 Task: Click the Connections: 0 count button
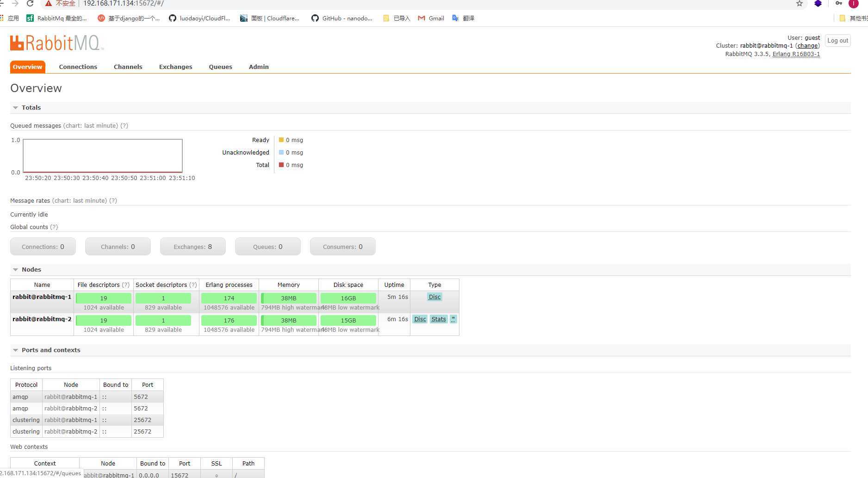click(43, 247)
